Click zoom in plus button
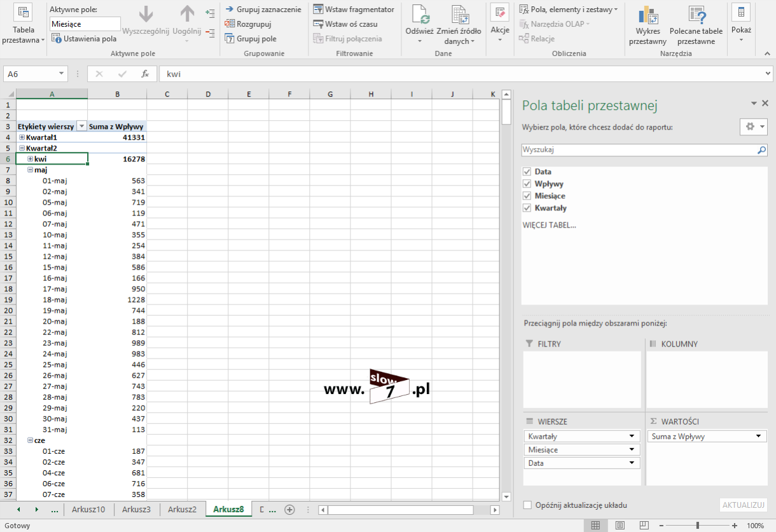Image resolution: width=776 pixels, height=532 pixels. (x=735, y=526)
